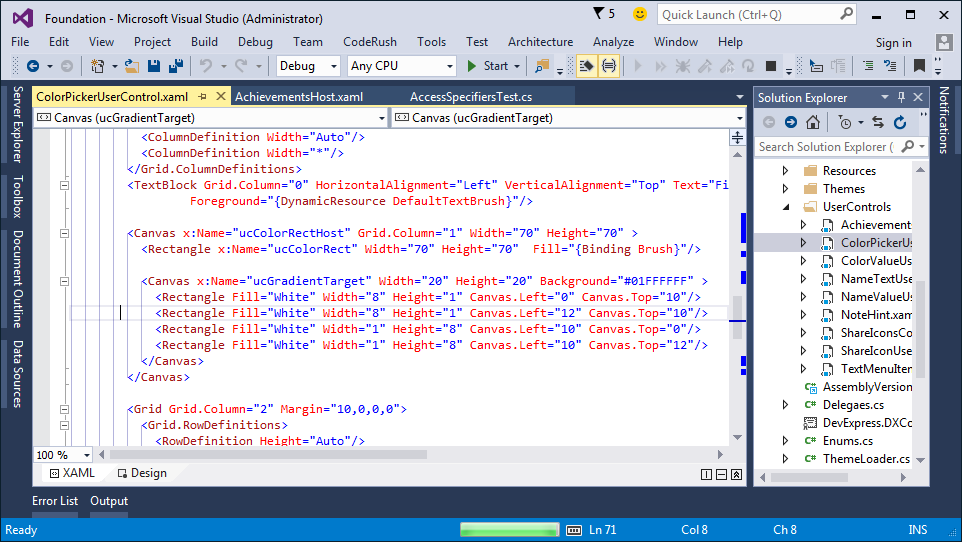Image resolution: width=962 pixels, height=542 pixels.
Task: Click the feedback smiley face icon
Action: tap(640, 15)
